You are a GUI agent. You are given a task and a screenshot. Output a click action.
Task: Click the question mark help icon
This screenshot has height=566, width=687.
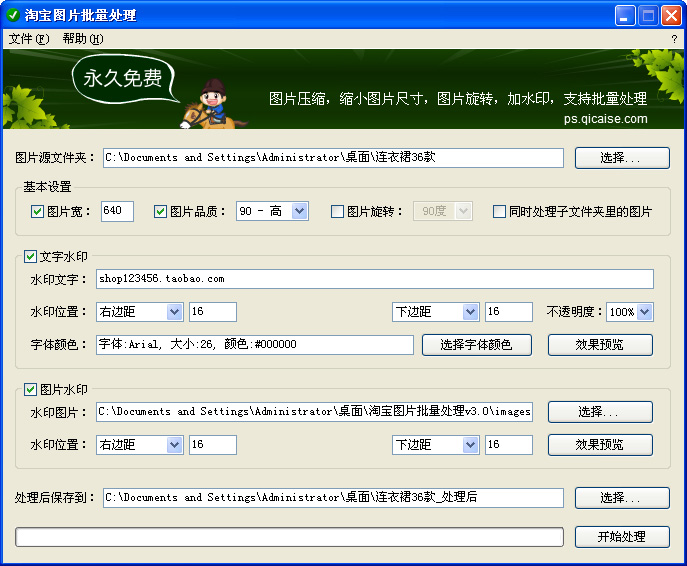674,39
